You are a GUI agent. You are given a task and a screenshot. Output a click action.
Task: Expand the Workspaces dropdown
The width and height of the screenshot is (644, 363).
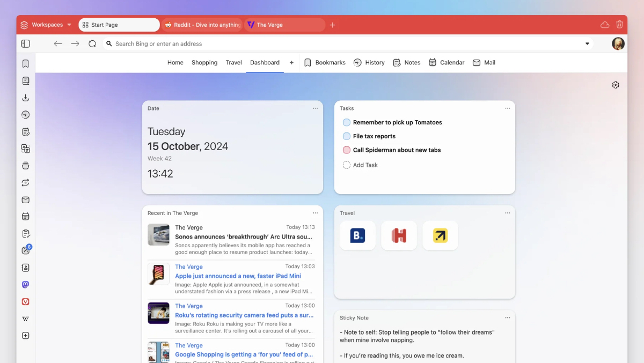pyautogui.click(x=46, y=25)
